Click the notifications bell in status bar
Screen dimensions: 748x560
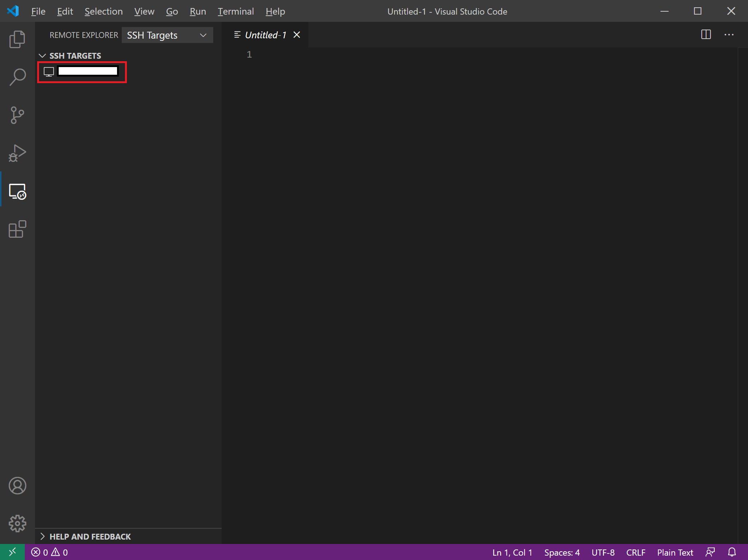(732, 552)
